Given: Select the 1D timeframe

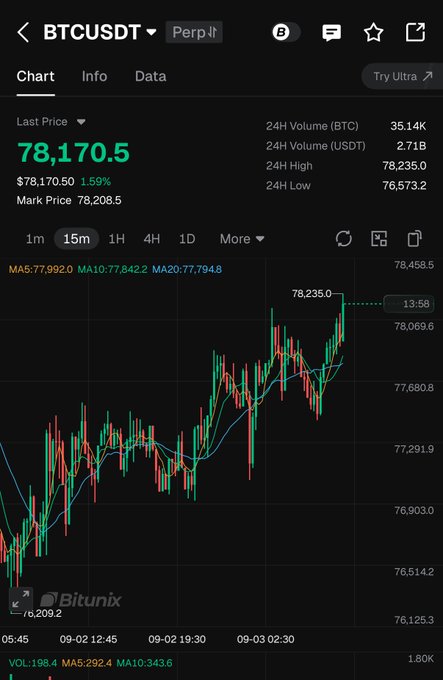Looking at the screenshot, I should (x=187, y=239).
